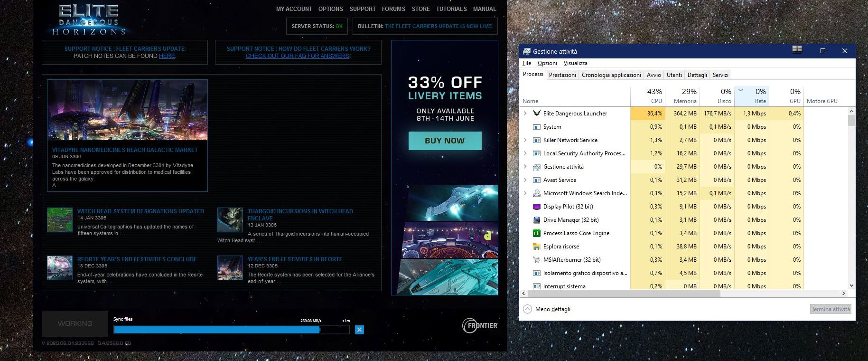The width and height of the screenshot is (868, 361).
Task: Click the Elite Dangerous Launcher process icon
Action: [x=537, y=114]
